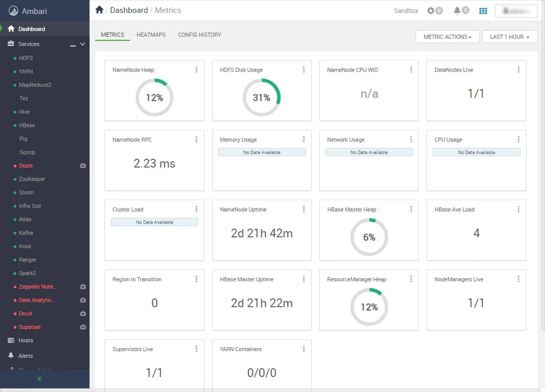Click the Ambari logo icon

click(13, 11)
